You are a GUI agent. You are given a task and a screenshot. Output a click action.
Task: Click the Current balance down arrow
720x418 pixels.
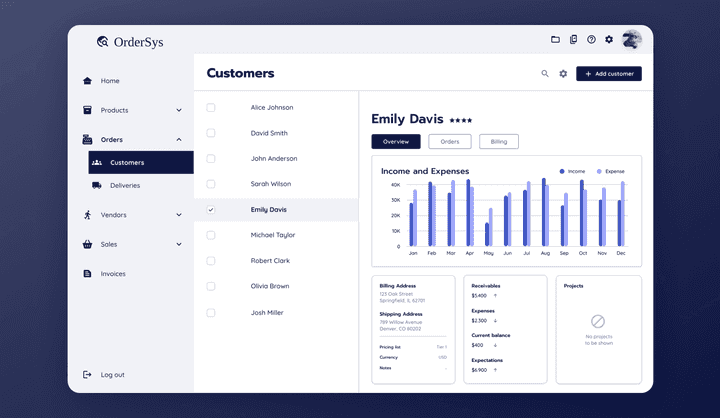point(495,345)
